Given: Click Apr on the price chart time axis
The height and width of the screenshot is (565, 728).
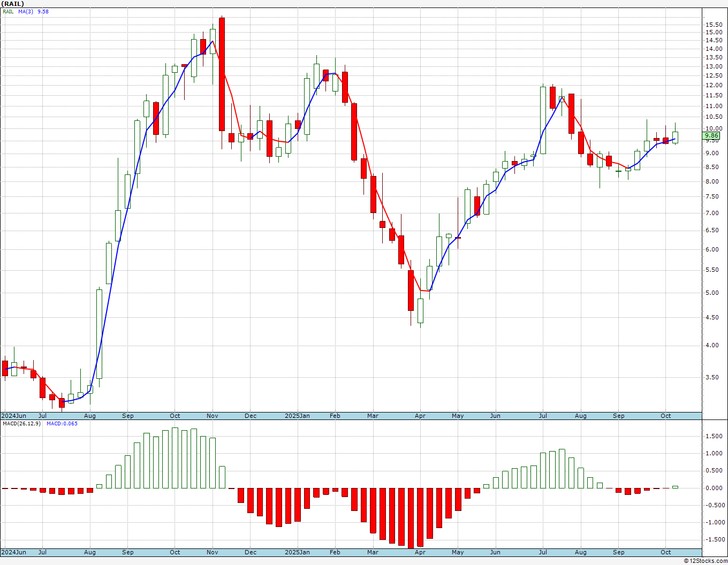Looking at the screenshot, I should pos(420,416).
